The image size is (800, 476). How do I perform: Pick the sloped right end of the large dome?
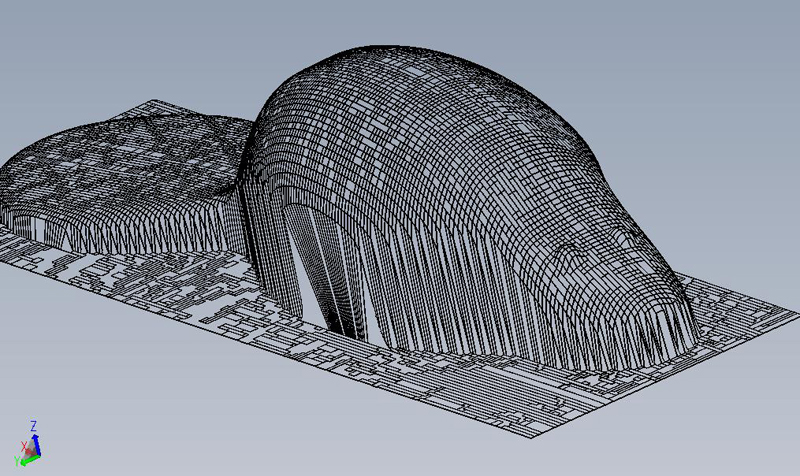click(640, 260)
